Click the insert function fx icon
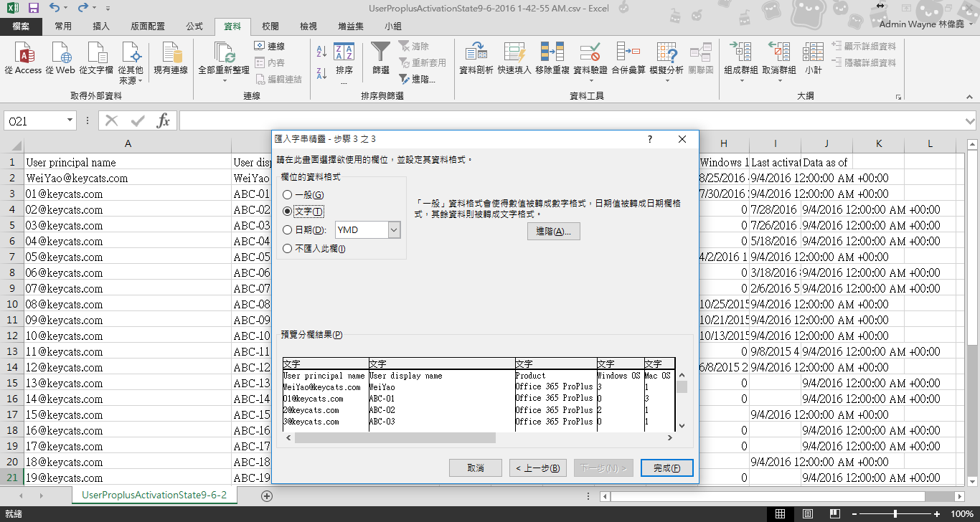 click(164, 121)
